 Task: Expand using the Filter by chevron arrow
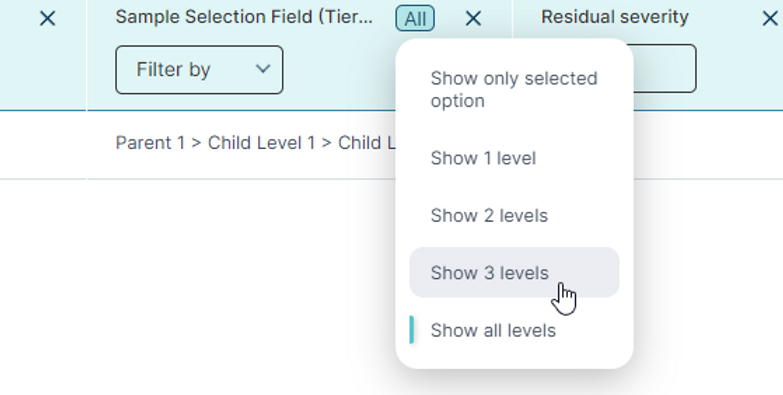tap(263, 68)
